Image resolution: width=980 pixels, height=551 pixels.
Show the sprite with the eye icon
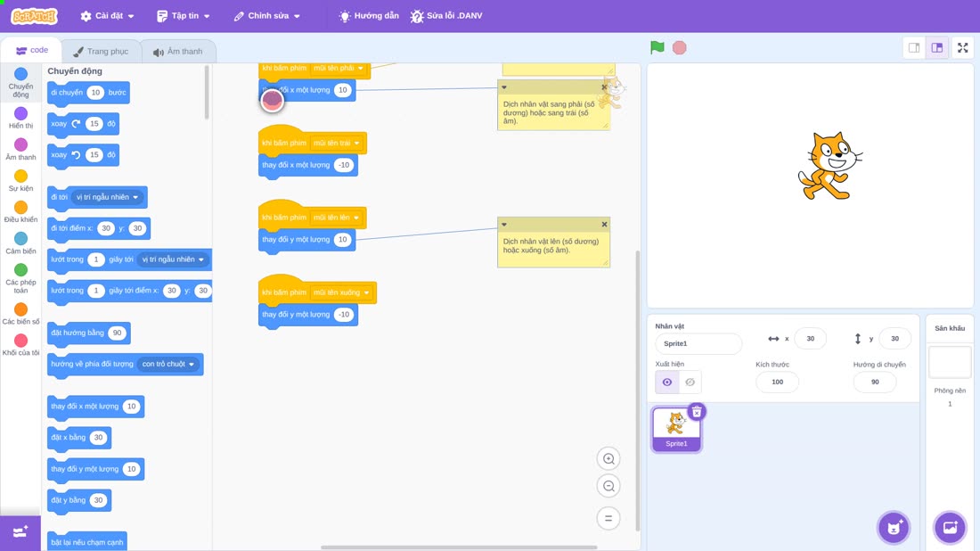[667, 382]
